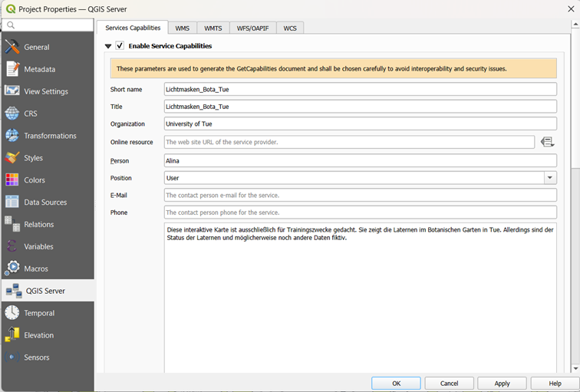Click the GetCapabilities warning message text
Screen dimensions: 580x392
pos(311,69)
